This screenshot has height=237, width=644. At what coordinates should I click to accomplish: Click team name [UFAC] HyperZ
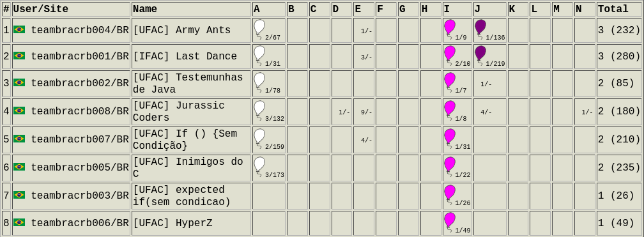(x=173, y=223)
